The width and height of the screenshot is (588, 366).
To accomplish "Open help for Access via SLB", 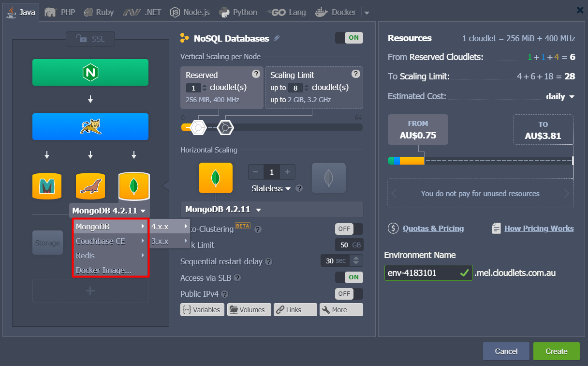I will tap(237, 278).
